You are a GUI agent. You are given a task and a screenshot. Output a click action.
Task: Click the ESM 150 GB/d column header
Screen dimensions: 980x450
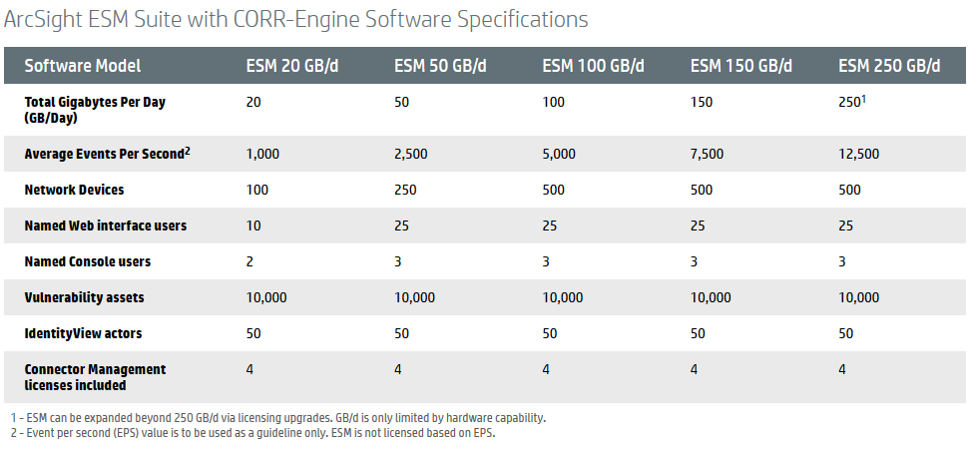741,66
